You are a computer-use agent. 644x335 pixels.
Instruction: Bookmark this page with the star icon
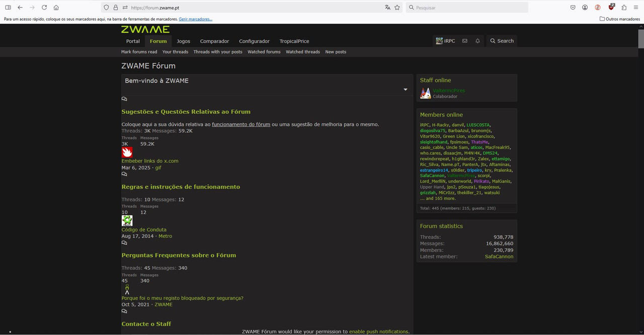pos(397,8)
